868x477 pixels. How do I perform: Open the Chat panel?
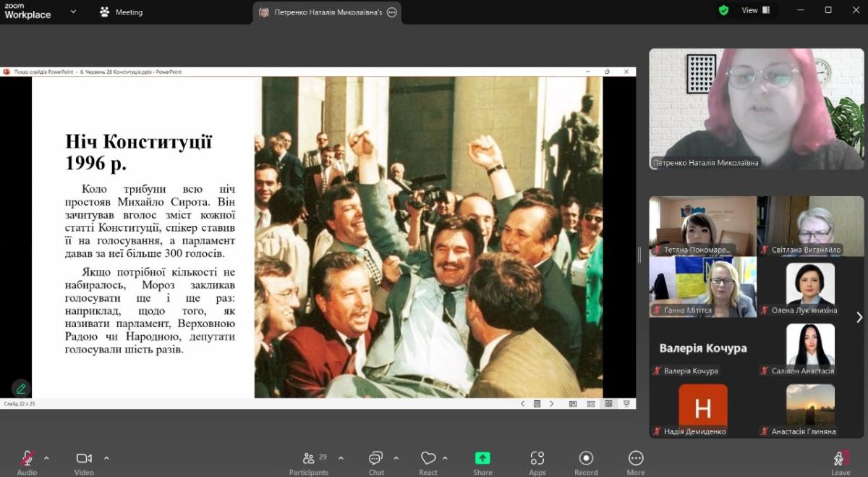[376, 459]
